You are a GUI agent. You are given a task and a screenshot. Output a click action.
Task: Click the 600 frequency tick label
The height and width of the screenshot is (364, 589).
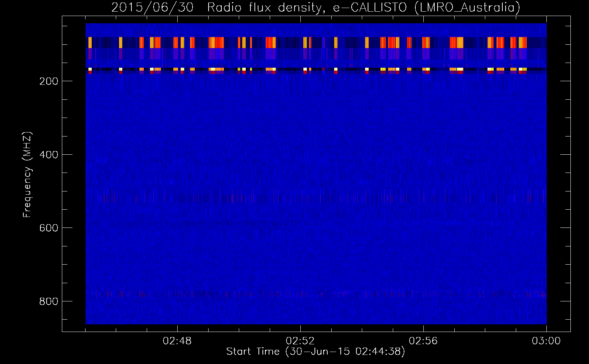[49, 228]
